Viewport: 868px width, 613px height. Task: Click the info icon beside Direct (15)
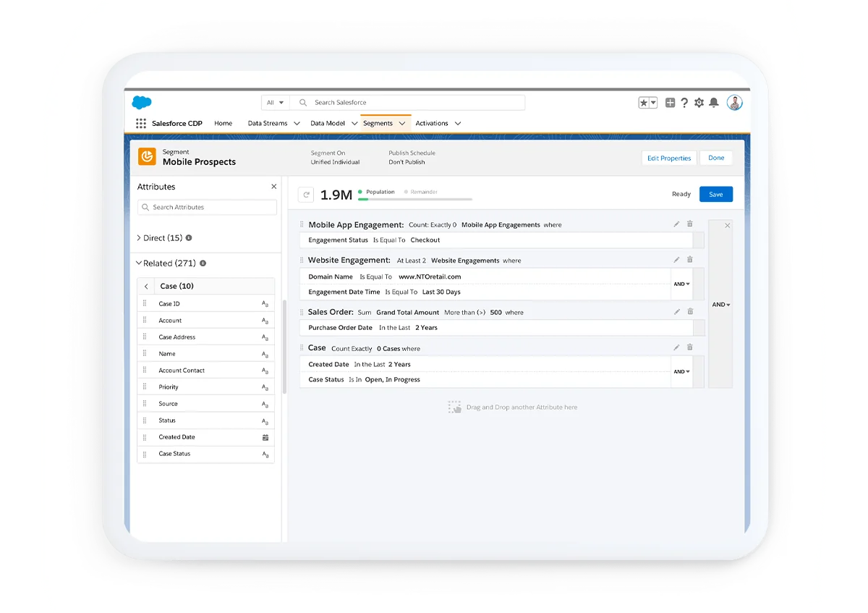click(x=189, y=238)
